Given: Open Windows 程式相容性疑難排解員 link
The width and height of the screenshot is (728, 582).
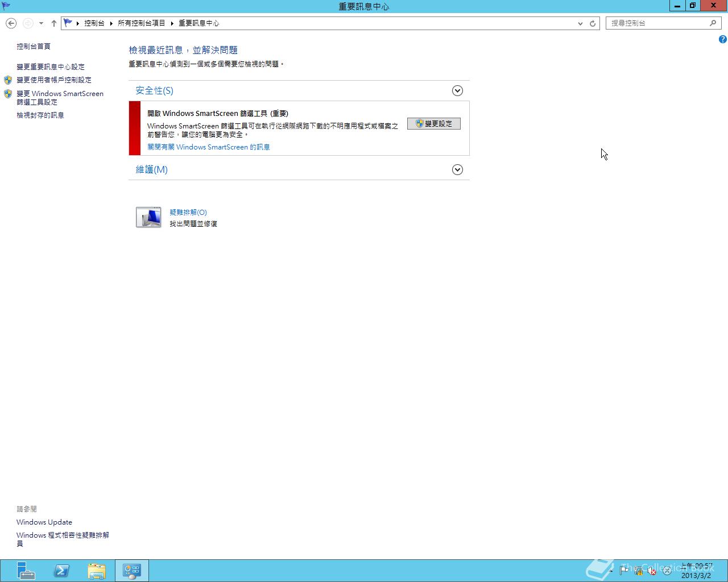Looking at the screenshot, I should pyautogui.click(x=63, y=539).
